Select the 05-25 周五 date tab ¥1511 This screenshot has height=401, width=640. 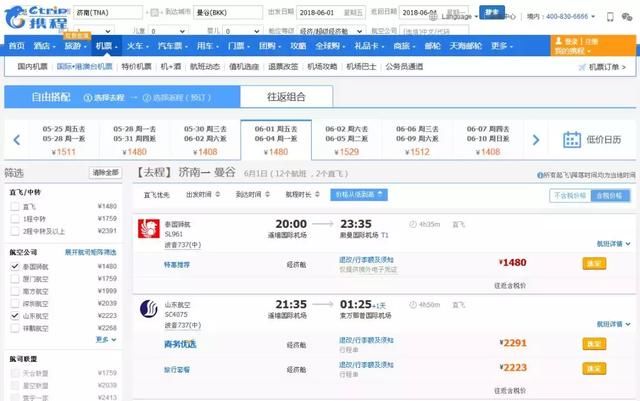click(64, 140)
